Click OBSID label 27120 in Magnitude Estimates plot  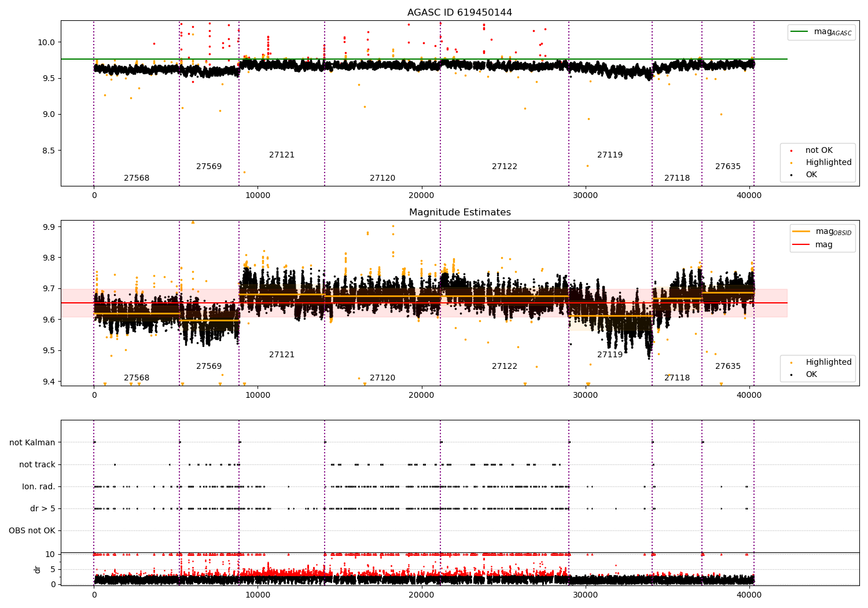pos(382,378)
